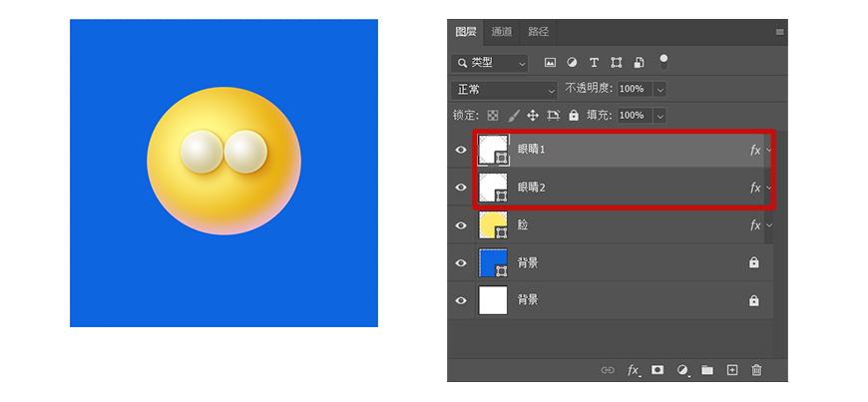Click the lock all padlock icon
This screenshot has height=402, width=868.
tap(574, 116)
